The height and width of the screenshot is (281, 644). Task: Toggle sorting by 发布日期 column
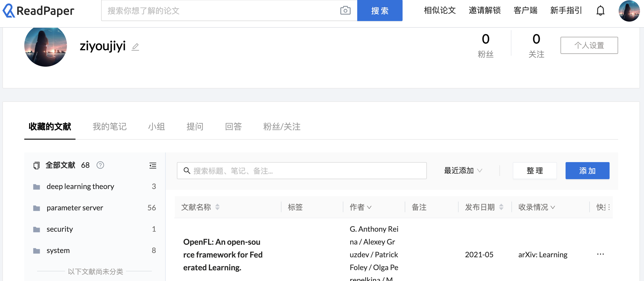(501, 207)
